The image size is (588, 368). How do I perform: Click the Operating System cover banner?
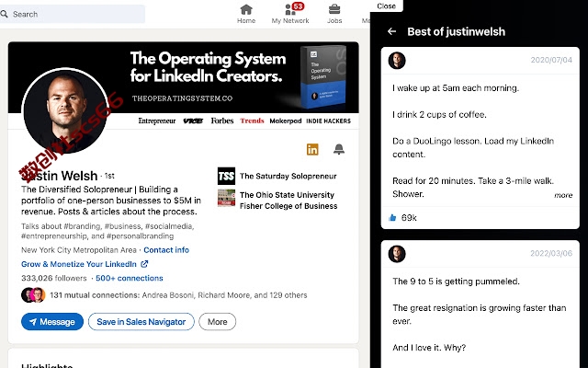184,77
